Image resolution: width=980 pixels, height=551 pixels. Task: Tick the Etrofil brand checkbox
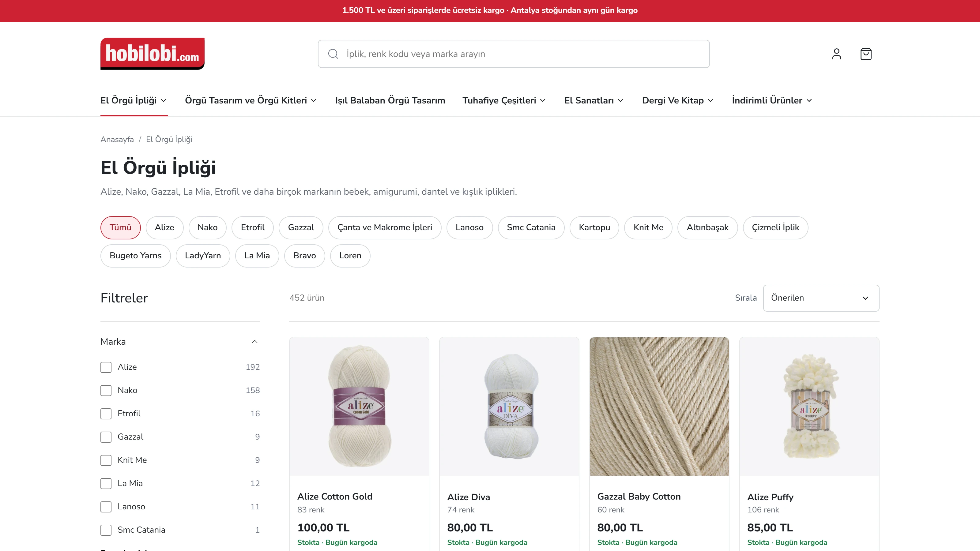point(106,413)
